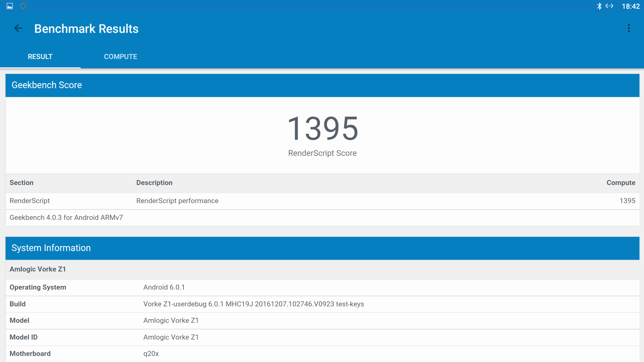Viewport: 644px width, 362px height.
Task: Switch to the COMPUTE tab
Action: click(x=120, y=57)
